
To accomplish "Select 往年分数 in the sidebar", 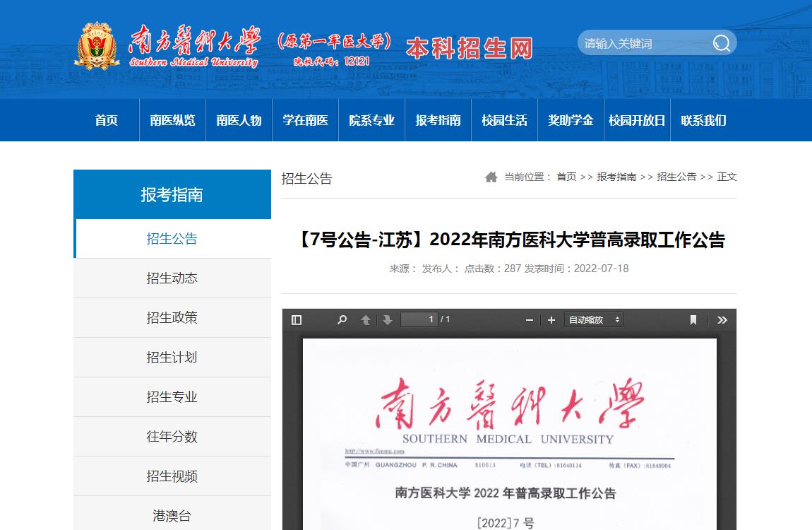I will pyautogui.click(x=172, y=437).
